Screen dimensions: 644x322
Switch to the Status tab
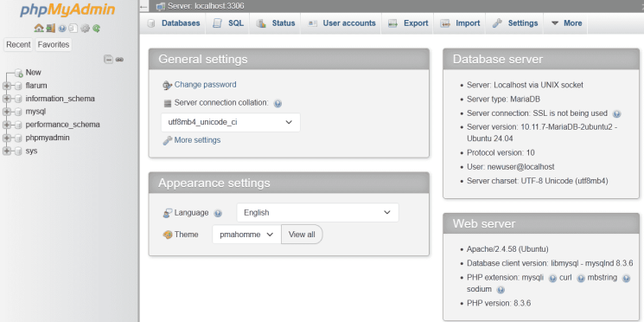click(276, 23)
